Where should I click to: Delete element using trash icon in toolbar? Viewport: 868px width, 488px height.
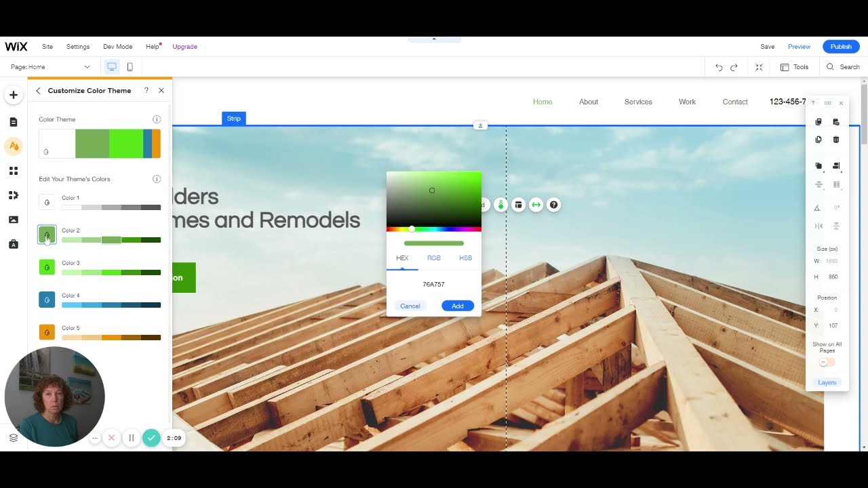[836, 140]
